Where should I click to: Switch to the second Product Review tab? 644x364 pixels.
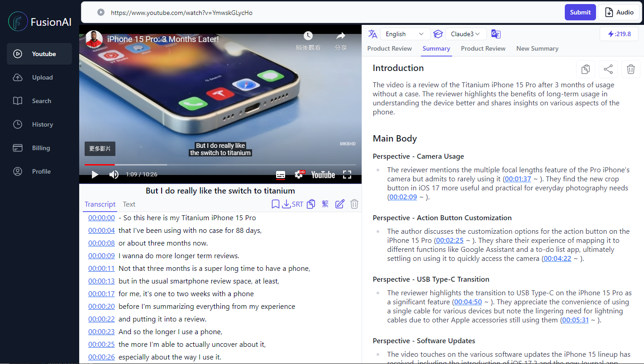pyautogui.click(x=483, y=48)
